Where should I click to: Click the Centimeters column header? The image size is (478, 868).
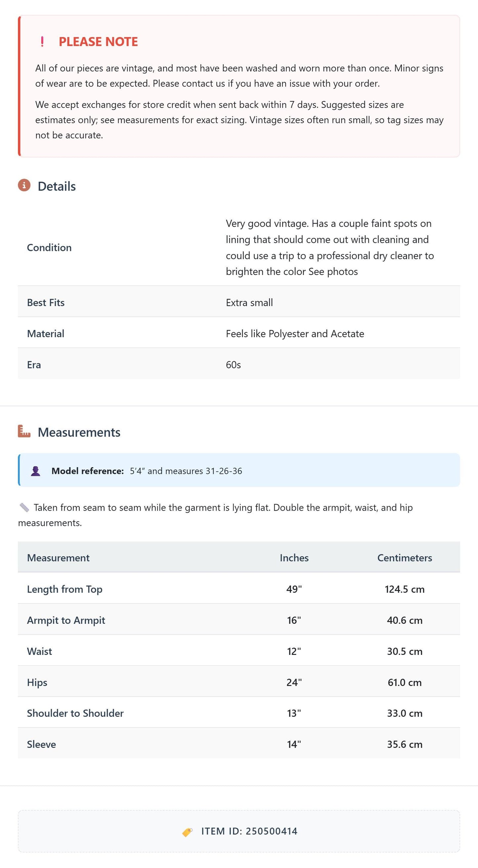[x=405, y=558]
